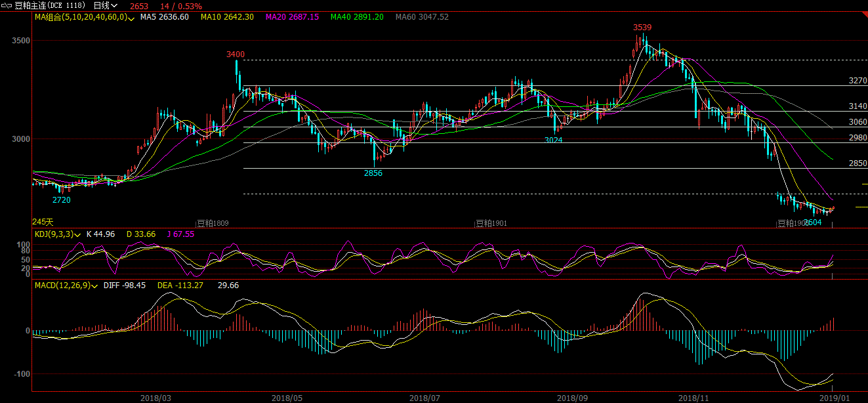Open the 日线 period dropdown
Screen dimensions: 868x403
coord(105,6)
